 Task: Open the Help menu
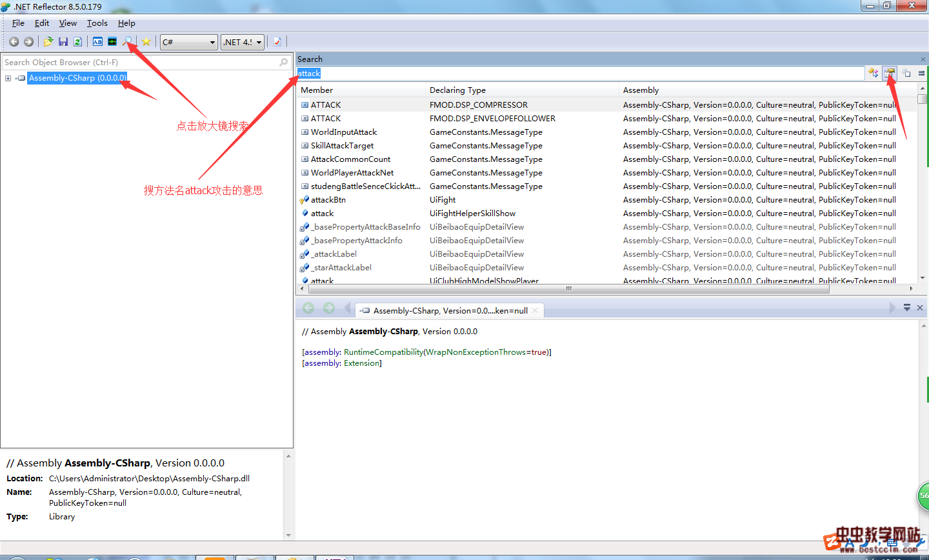point(126,23)
